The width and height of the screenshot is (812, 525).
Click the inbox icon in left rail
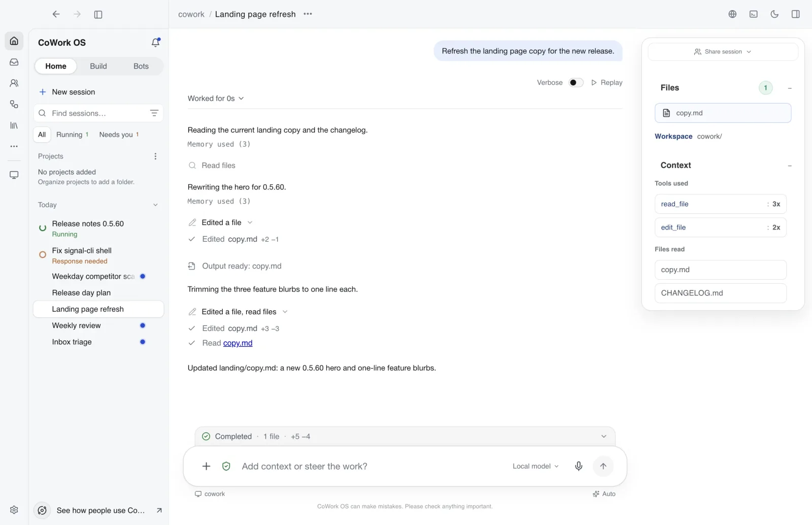(x=14, y=62)
